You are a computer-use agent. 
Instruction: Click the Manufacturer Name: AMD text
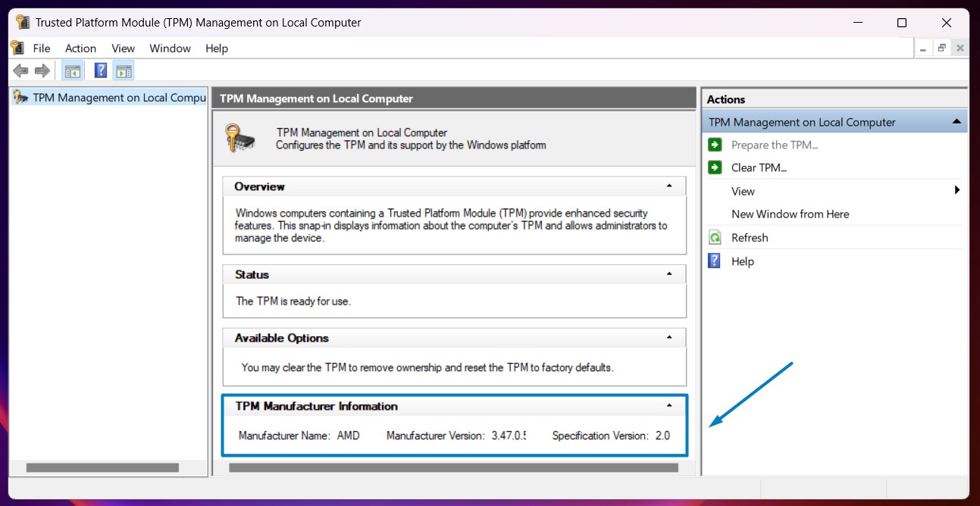(299, 436)
